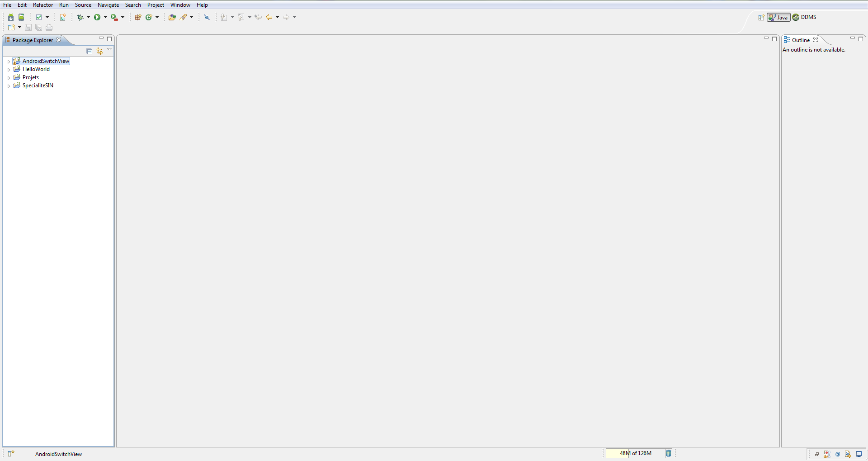Open the Project menu
This screenshot has width=868, height=461.
[156, 5]
